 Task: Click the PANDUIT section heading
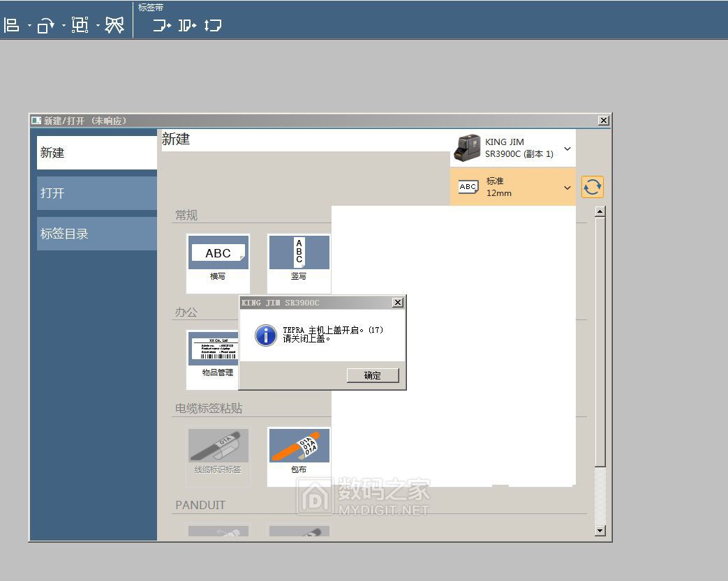200,505
